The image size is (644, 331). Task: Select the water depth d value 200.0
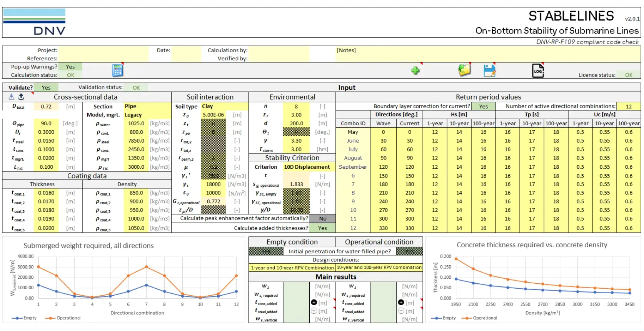pos(296,123)
